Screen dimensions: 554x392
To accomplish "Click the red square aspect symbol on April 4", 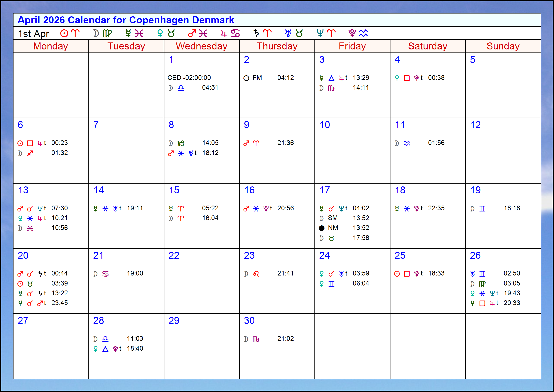I will [407, 78].
